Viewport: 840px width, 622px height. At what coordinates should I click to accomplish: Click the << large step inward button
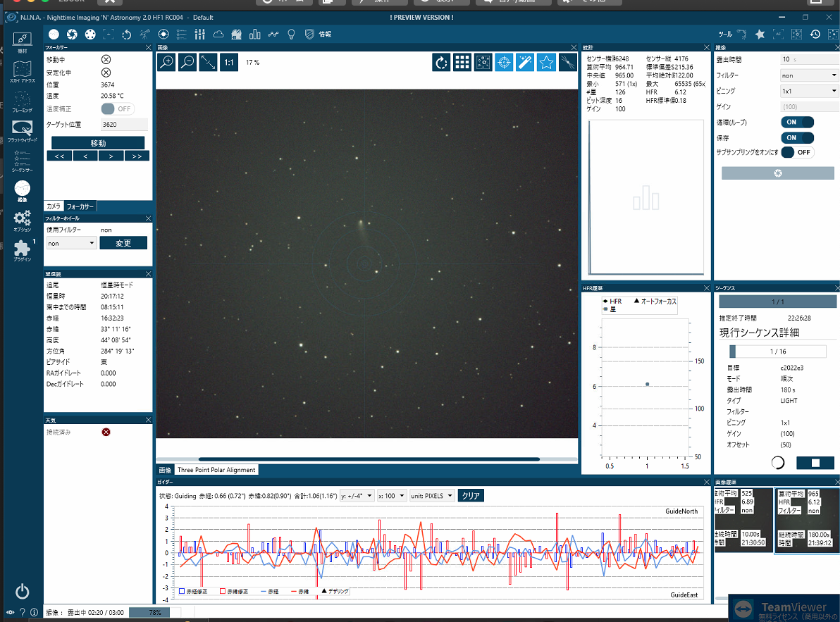(59, 156)
